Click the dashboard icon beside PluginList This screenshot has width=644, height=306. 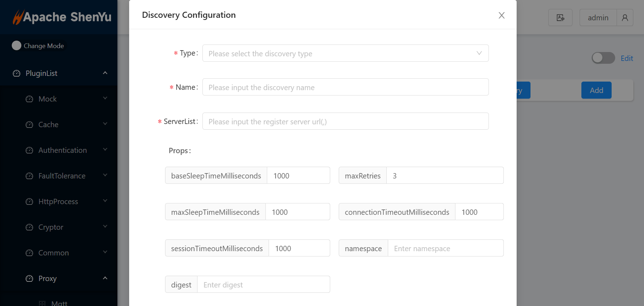point(17,73)
